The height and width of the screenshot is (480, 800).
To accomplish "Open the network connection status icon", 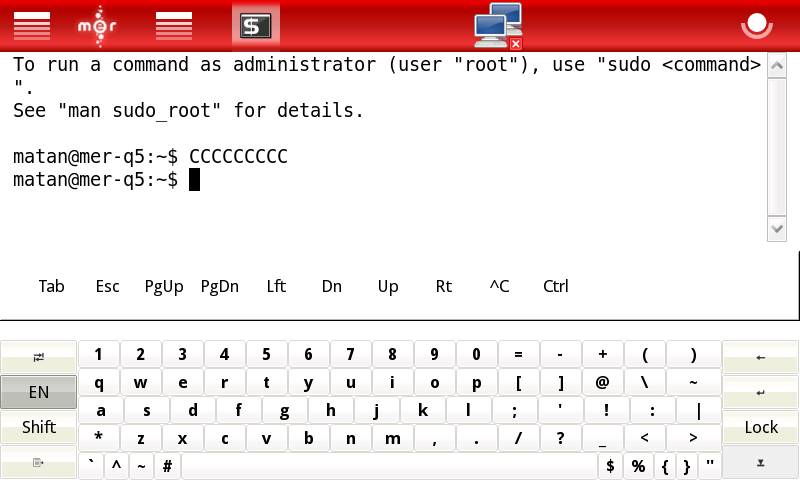I will (x=498, y=26).
